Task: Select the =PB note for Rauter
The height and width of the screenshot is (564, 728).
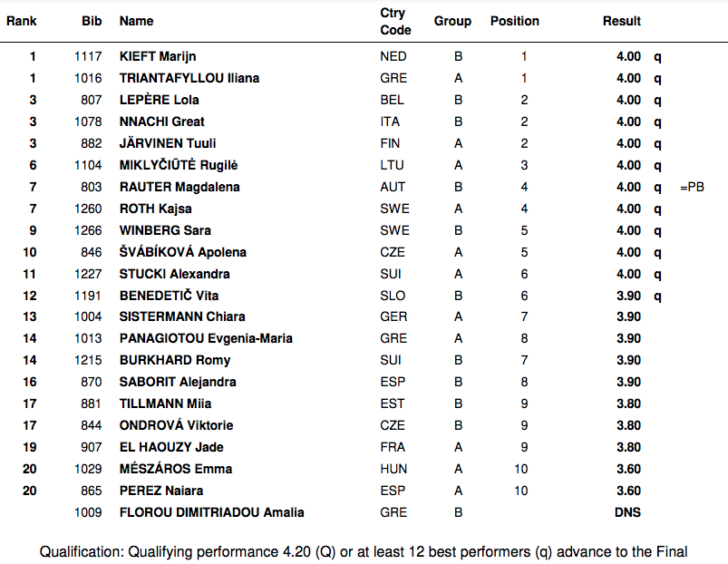Action: (x=692, y=187)
